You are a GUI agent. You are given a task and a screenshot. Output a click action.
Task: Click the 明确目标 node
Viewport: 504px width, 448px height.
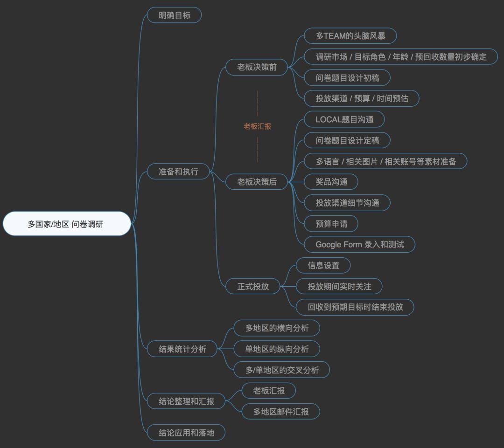tap(174, 15)
